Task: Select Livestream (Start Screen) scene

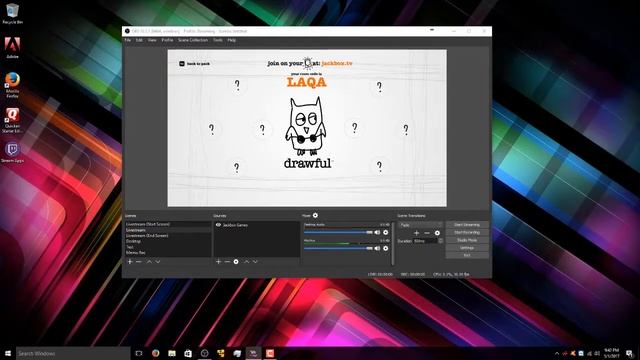Action: pyautogui.click(x=168, y=224)
